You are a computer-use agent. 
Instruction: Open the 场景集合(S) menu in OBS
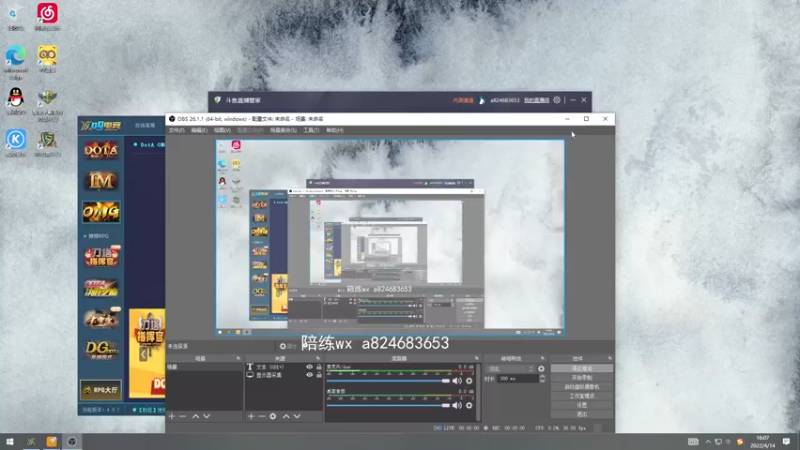coord(283,131)
